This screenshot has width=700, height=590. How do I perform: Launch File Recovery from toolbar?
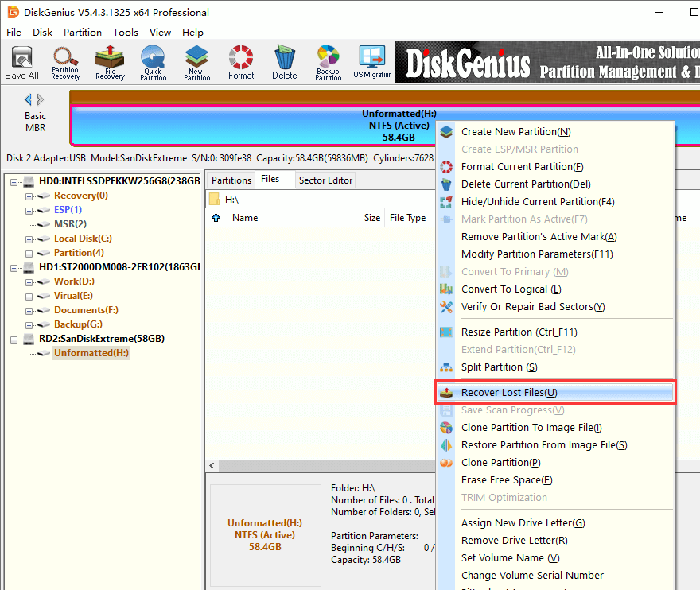click(x=110, y=62)
